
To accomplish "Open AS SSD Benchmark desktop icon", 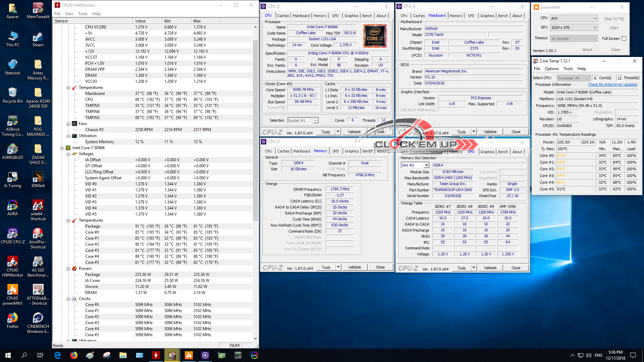I will pyautogui.click(x=38, y=267).
